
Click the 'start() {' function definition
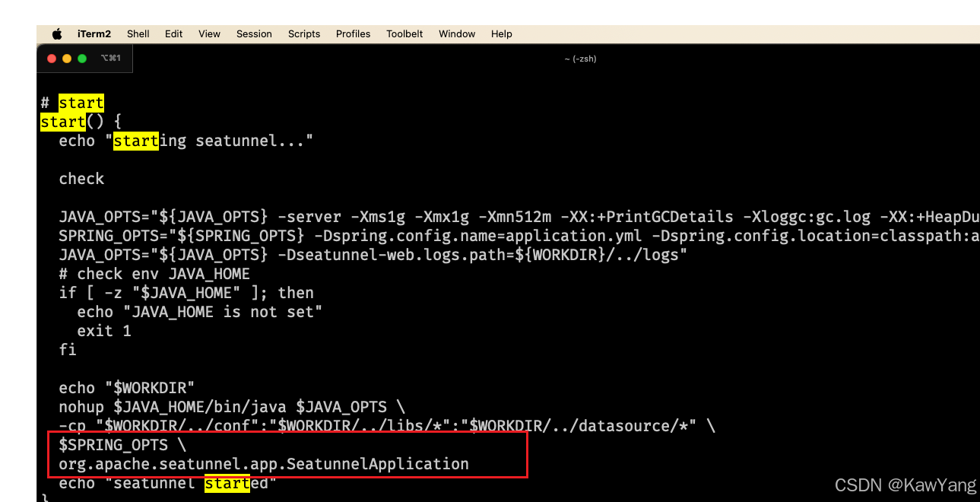(81, 122)
